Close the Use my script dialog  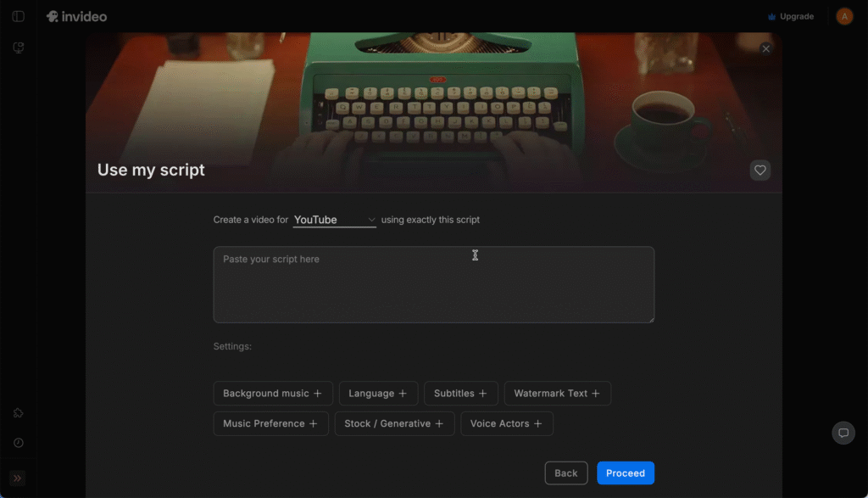(x=766, y=49)
